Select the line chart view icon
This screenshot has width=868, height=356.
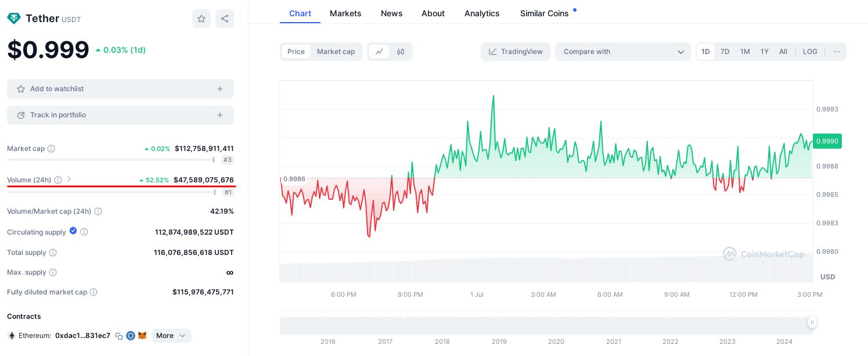coord(379,52)
